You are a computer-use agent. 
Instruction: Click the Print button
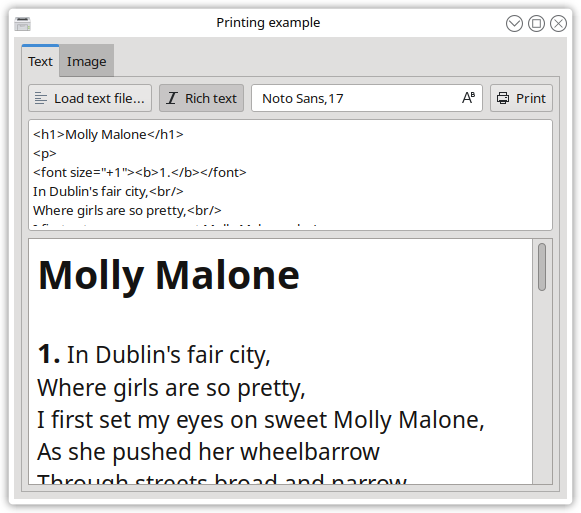pos(521,98)
